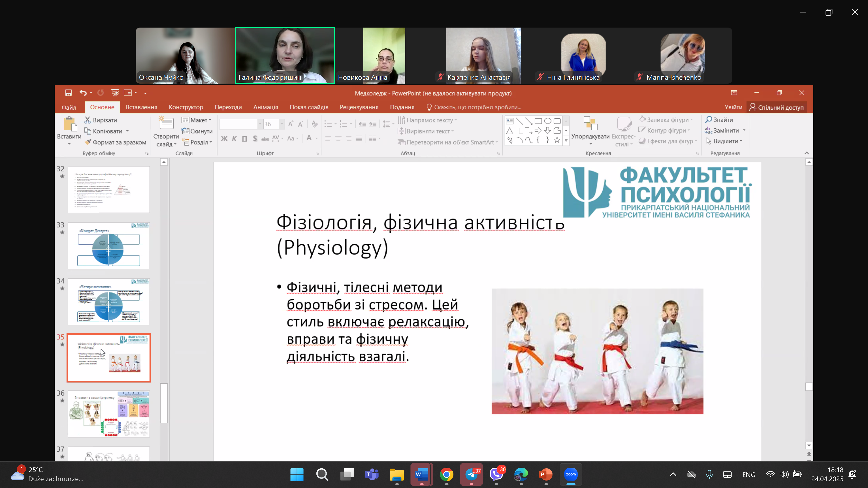Click the Undo arrow icon
This screenshot has height=488, width=868.
(83, 93)
